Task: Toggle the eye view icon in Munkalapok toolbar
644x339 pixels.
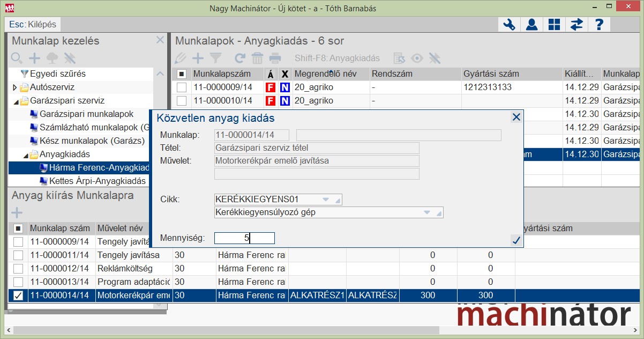Action: tap(417, 58)
